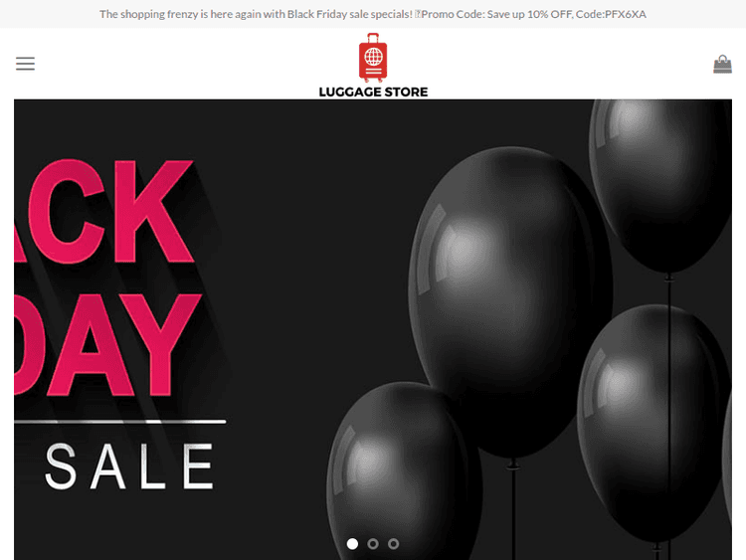Viewport: 746px width, 560px height.
Task: Open the hamburger navigation menu
Action: point(25,64)
